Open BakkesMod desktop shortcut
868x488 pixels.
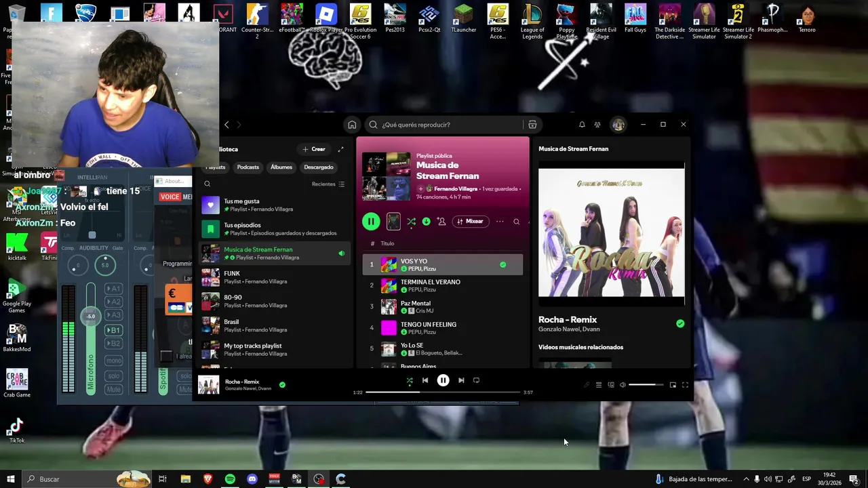click(x=17, y=338)
